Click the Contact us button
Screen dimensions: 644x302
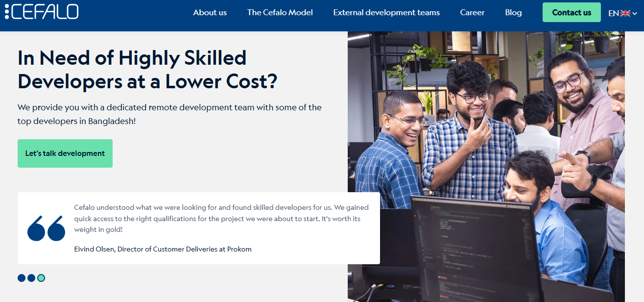click(x=572, y=12)
